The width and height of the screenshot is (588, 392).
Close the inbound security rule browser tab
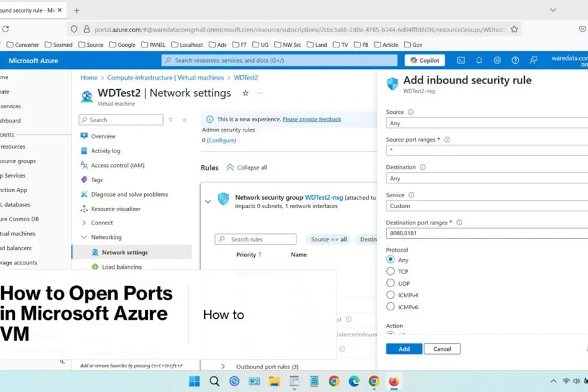point(59,10)
